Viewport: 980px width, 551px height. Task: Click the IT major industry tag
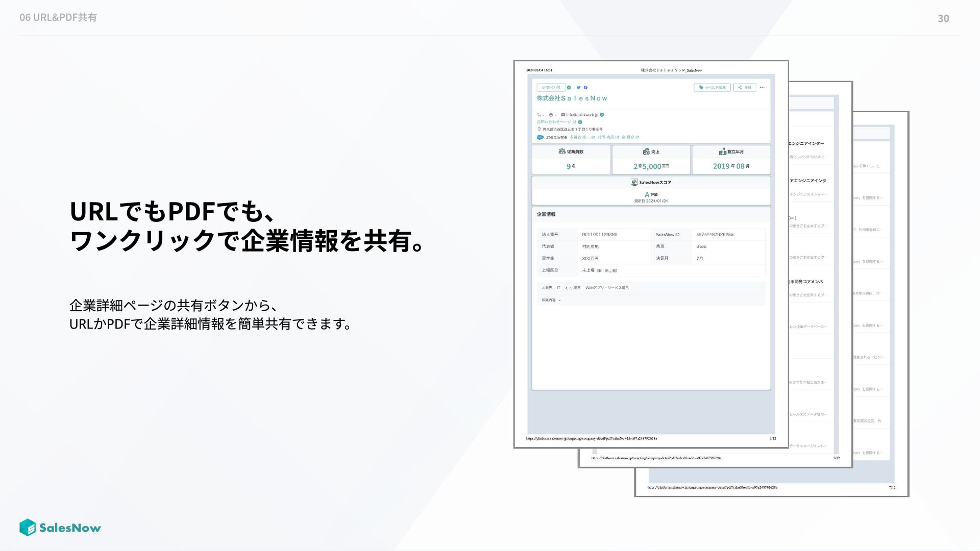(558, 288)
